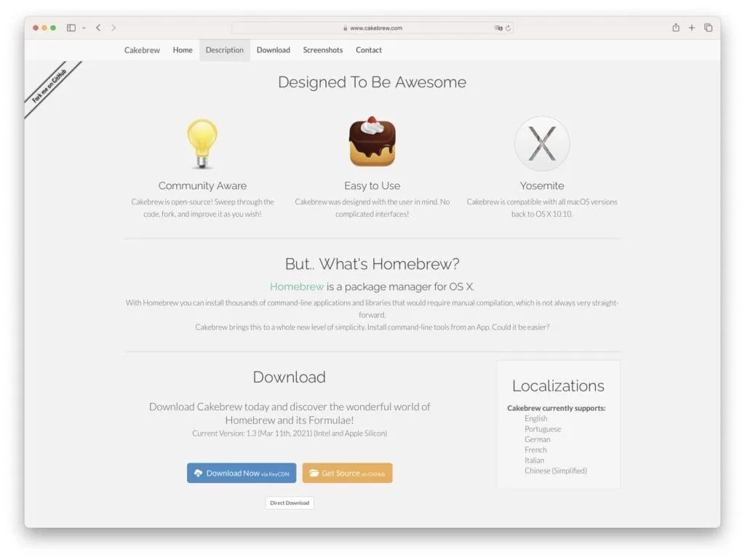This screenshot has width=745, height=560.
Task: Add a new tab with plus icon
Action: [x=692, y=28]
